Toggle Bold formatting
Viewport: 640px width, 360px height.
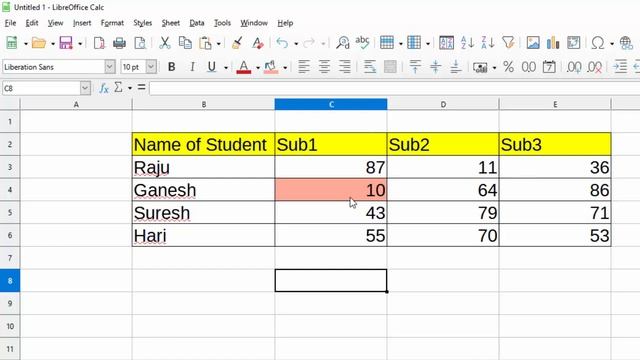point(171,67)
